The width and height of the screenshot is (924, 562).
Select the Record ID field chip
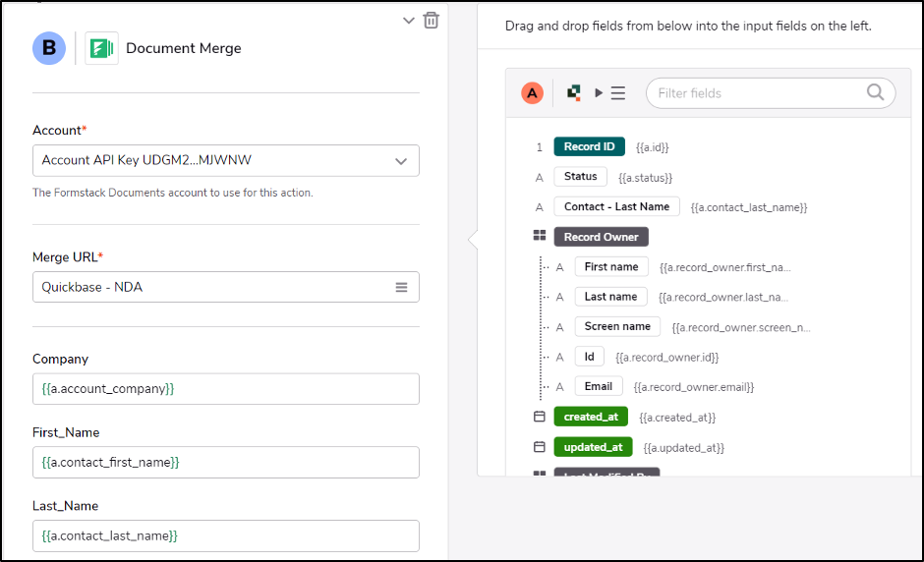(x=589, y=146)
